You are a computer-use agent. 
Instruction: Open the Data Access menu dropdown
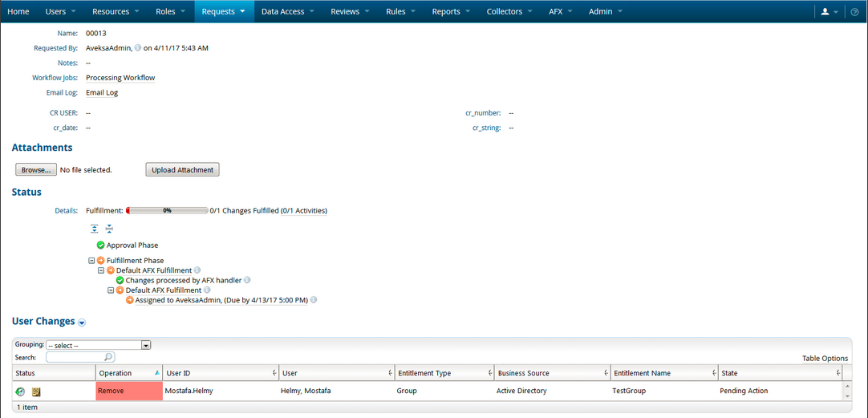(287, 11)
